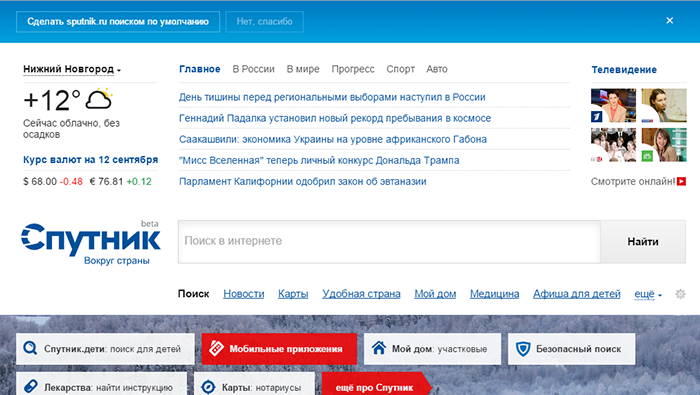Switch to the В мире tab
Image resolution: width=700 pixels, height=395 pixels.
click(x=303, y=69)
